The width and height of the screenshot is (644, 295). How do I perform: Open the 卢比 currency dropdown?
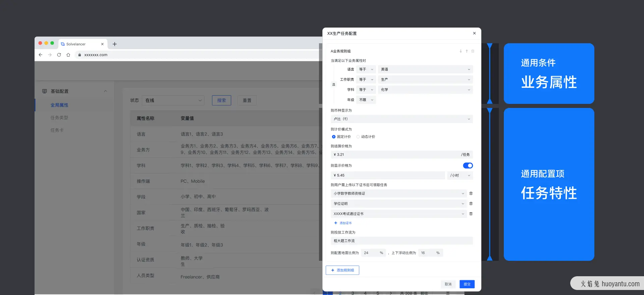pos(402,119)
